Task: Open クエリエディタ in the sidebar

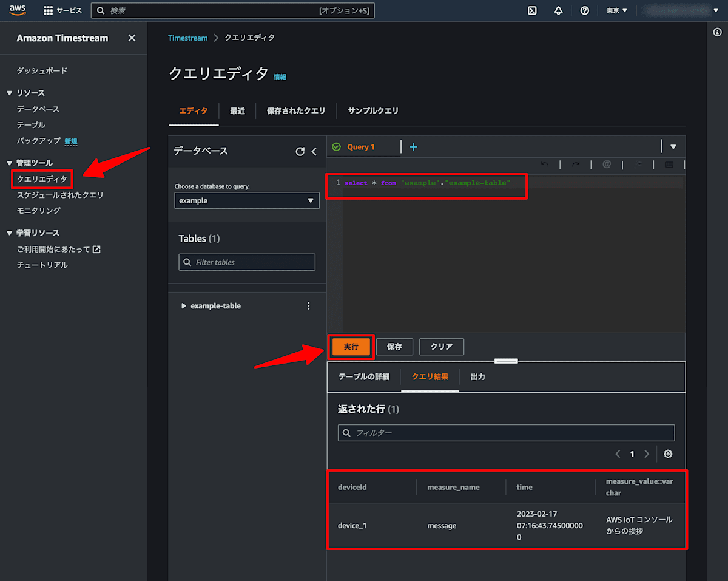Action: tap(42, 179)
